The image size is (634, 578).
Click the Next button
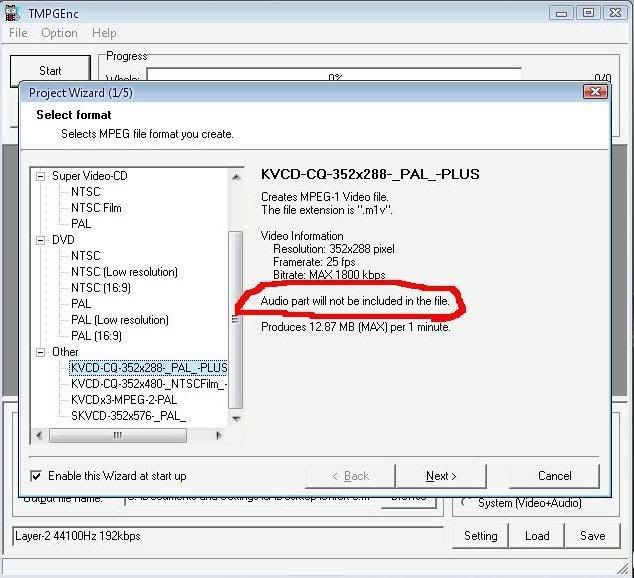pyautogui.click(x=441, y=476)
